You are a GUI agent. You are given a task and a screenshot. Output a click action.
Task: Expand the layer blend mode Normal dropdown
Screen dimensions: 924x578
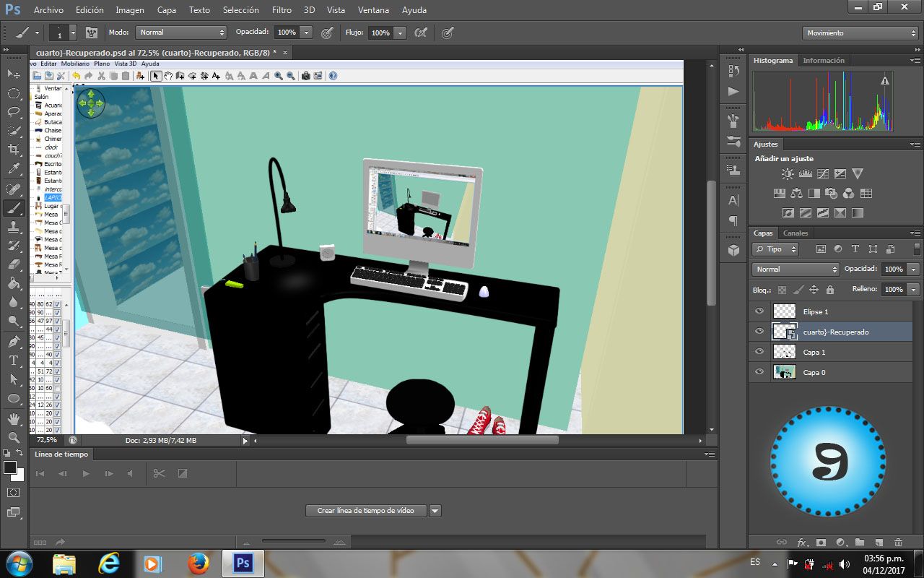[x=795, y=269]
